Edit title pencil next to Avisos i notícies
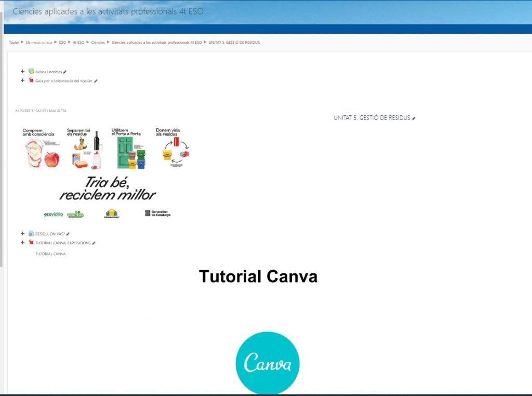The width and height of the screenshot is (532, 396). [65, 72]
